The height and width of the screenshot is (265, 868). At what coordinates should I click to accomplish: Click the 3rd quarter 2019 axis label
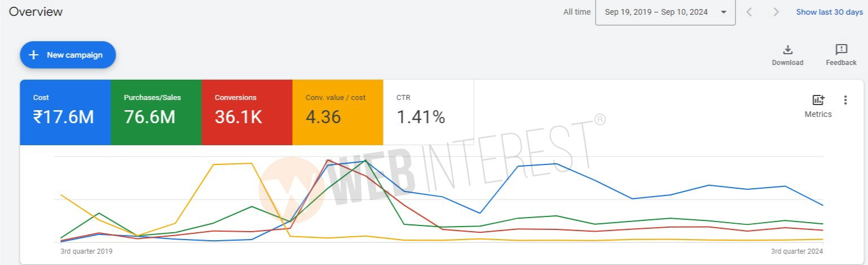pos(86,251)
